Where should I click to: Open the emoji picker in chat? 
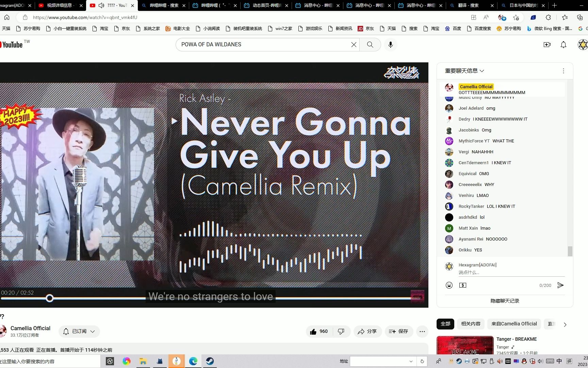click(x=449, y=285)
